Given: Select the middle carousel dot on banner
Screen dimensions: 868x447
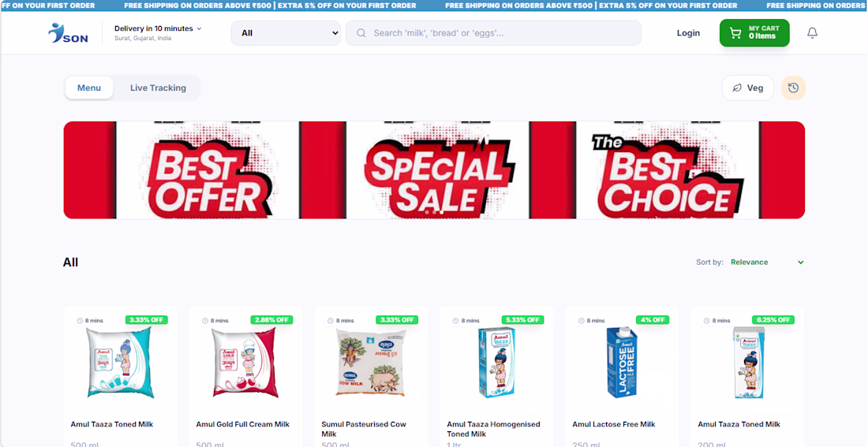Looking at the screenshot, I should pos(434,212).
